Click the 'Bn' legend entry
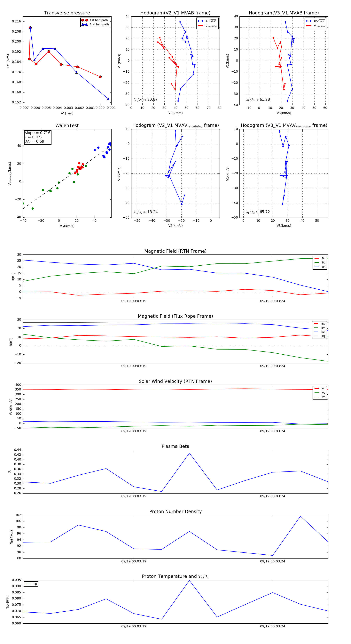 coord(320,267)
